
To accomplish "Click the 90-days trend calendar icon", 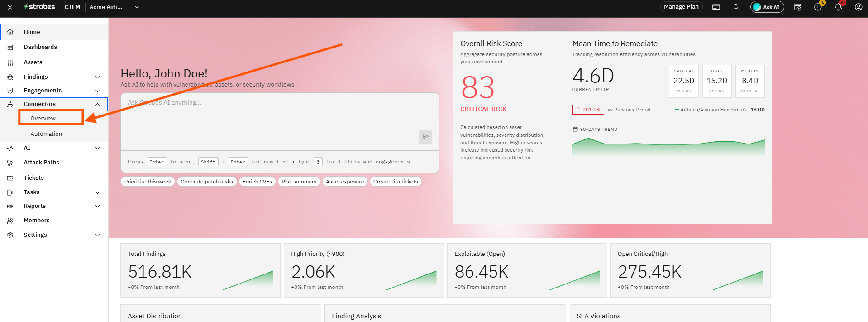I will (x=575, y=130).
